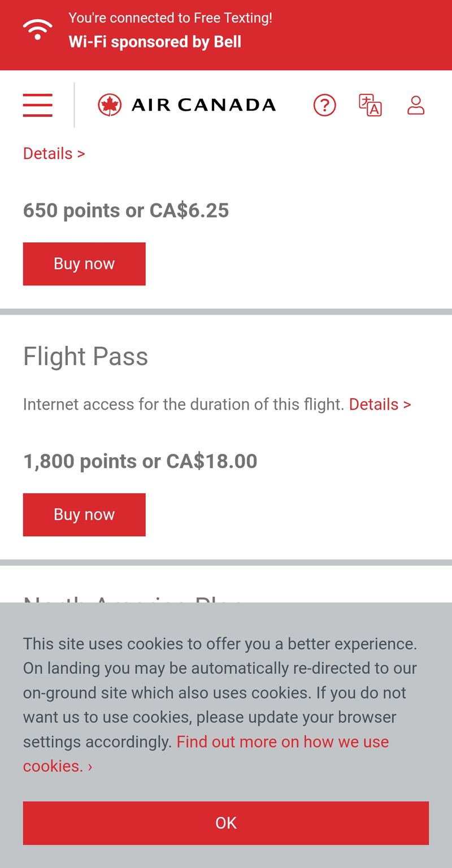Click the Air Canada maple leaf logo

[110, 105]
